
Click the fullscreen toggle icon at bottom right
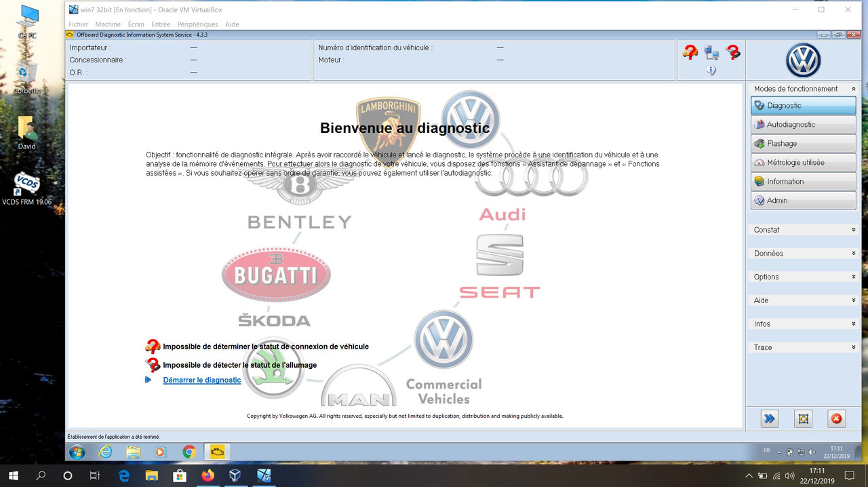pos(803,418)
